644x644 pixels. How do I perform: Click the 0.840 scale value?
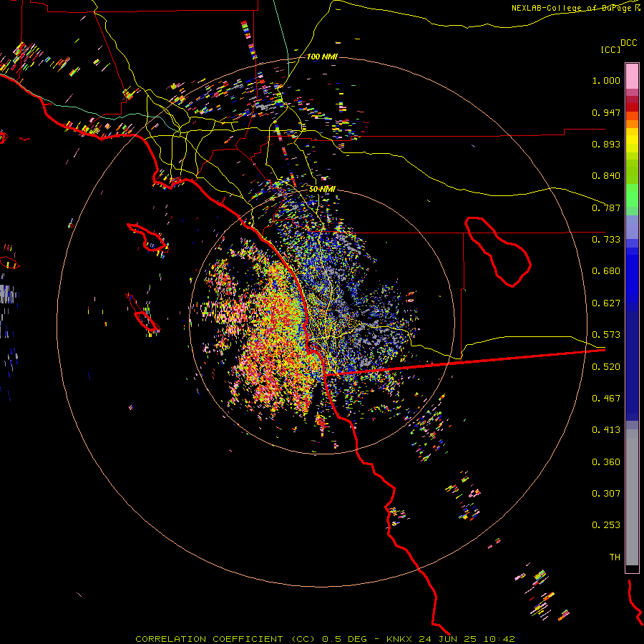pyautogui.click(x=606, y=176)
